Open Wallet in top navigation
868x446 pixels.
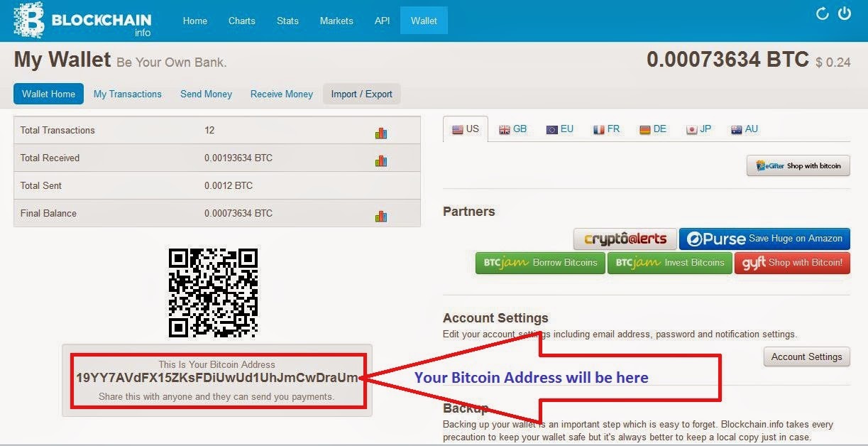coord(424,21)
